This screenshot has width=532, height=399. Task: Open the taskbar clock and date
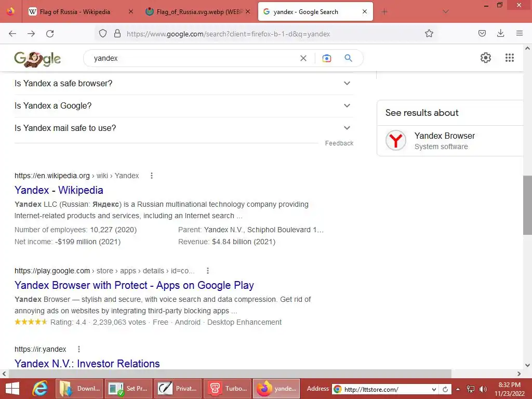(x=509, y=389)
